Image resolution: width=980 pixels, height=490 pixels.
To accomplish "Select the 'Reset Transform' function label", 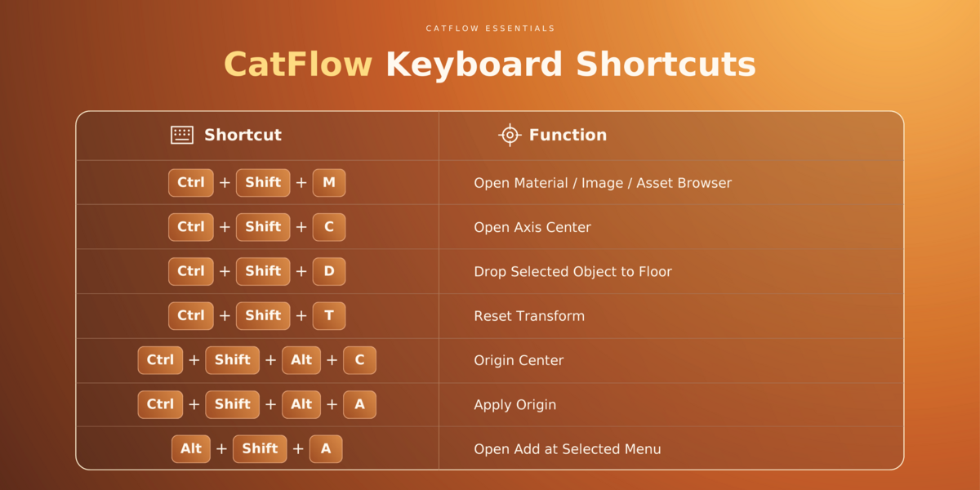I will click(529, 316).
